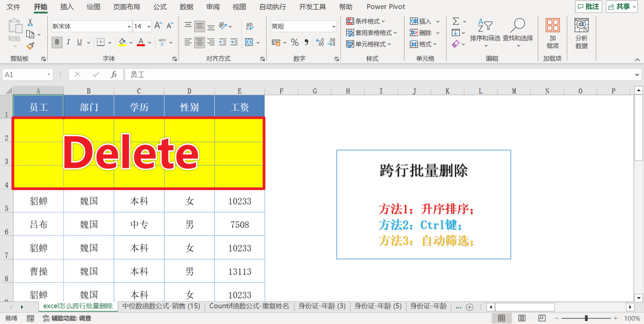
Task: Switch to the 页面布局 ribbon tab
Action: tap(126, 7)
